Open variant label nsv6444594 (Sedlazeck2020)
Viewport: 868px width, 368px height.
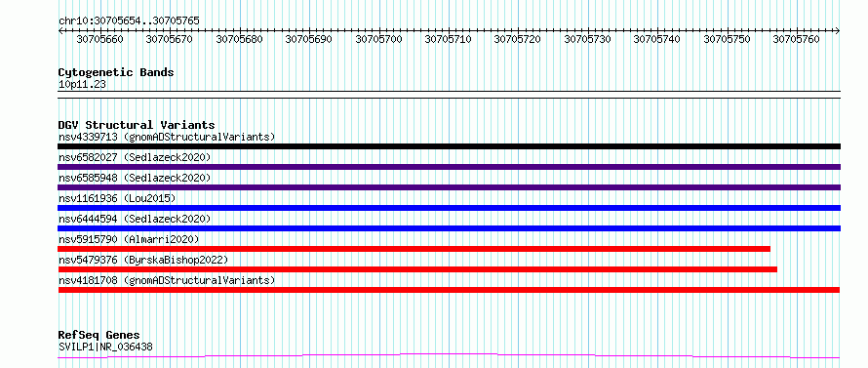135,219
